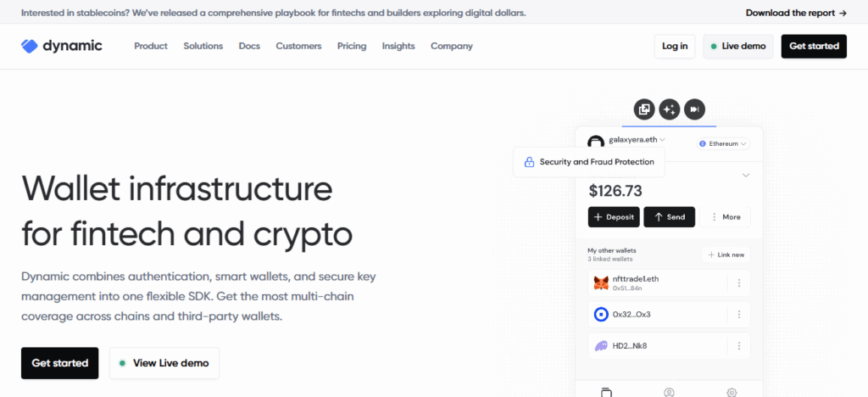Open the Pricing page from navigation

pos(352,46)
